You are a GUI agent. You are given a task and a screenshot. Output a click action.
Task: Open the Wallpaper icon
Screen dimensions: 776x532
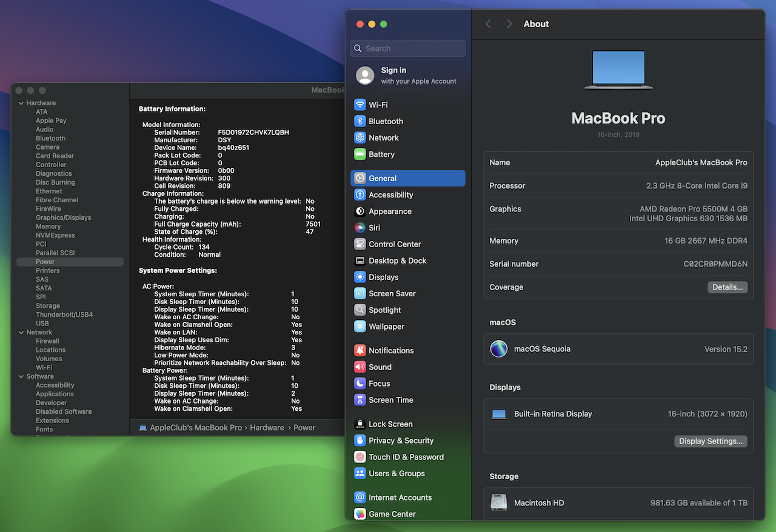[360, 326]
